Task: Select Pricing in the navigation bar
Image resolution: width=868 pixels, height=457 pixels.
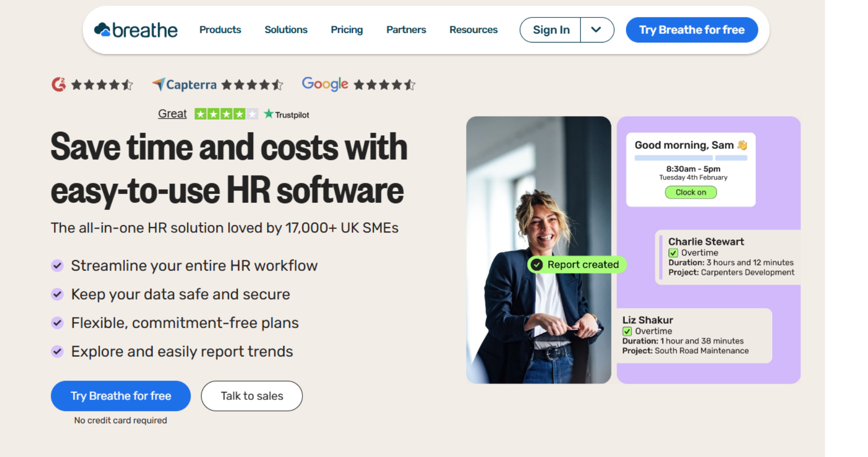Action: [x=346, y=30]
